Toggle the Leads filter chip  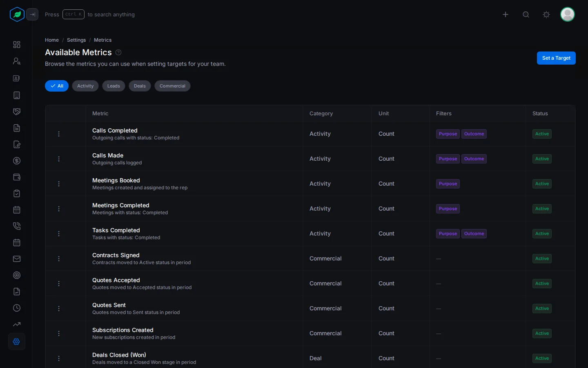[114, 86]
